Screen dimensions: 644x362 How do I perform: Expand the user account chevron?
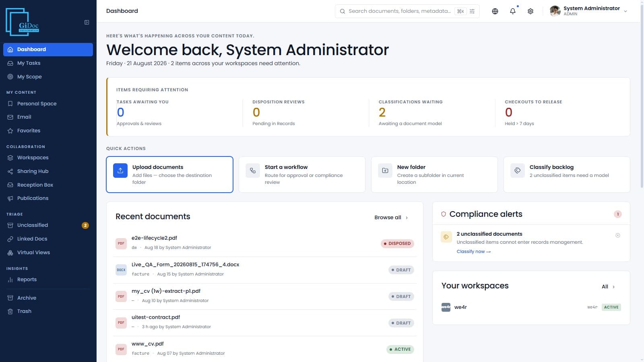coord(625,11)
